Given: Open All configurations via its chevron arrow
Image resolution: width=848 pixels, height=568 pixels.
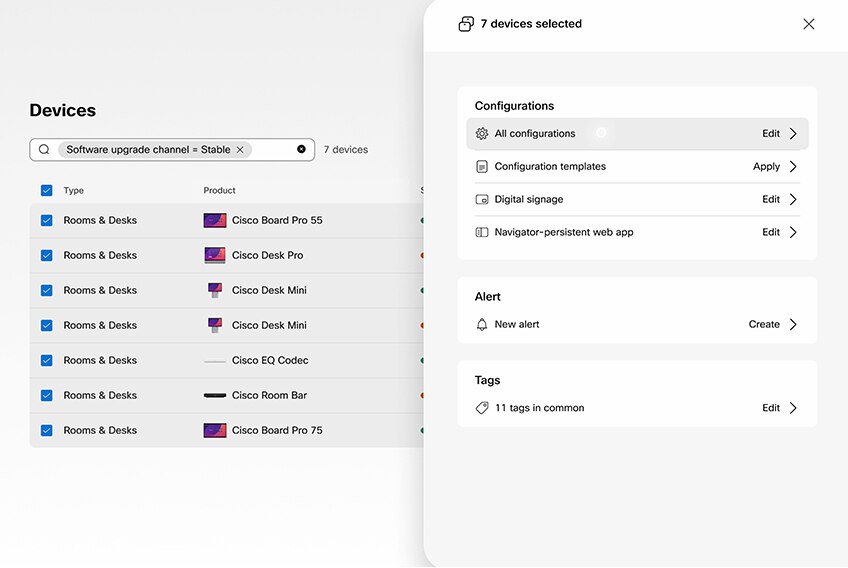Looking at the screenshot, I should (x=793, y=134).
